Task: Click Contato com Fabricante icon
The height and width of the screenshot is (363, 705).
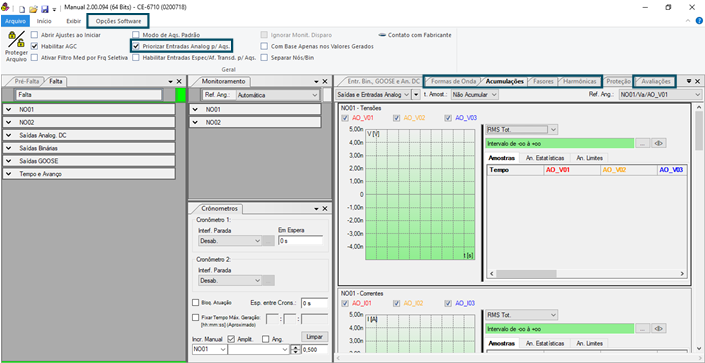Action: coord(382,35)
